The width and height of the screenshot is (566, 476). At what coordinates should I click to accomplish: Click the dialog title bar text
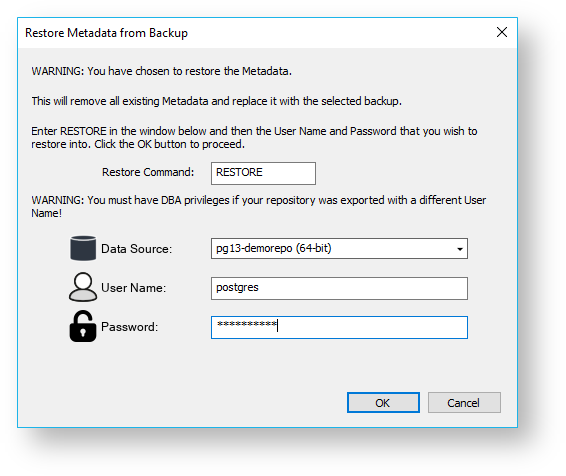pyautogui.click(x=106, y=33)
